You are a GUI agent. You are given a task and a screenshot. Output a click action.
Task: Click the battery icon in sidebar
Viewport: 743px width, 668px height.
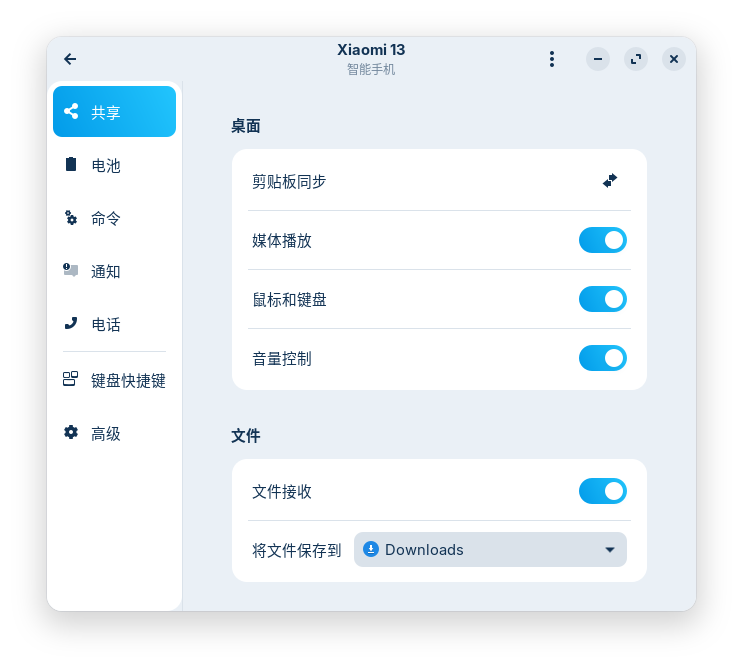pyautogui.click(x=71, y=164)
